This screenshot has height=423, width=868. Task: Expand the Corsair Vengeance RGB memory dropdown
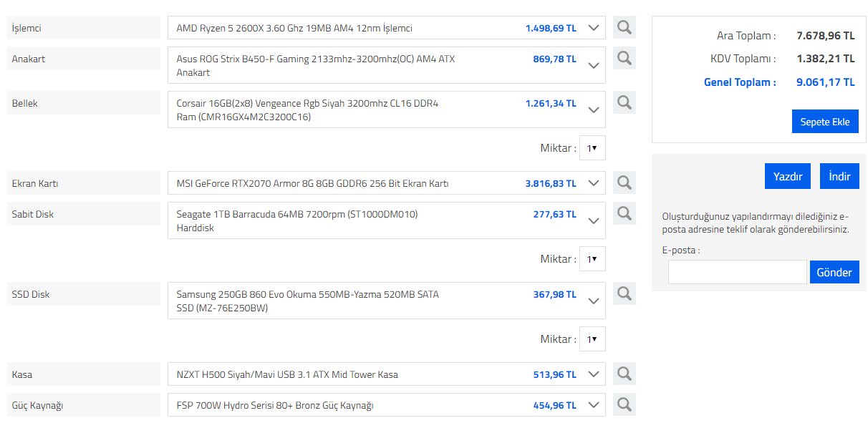pos(387,110)
